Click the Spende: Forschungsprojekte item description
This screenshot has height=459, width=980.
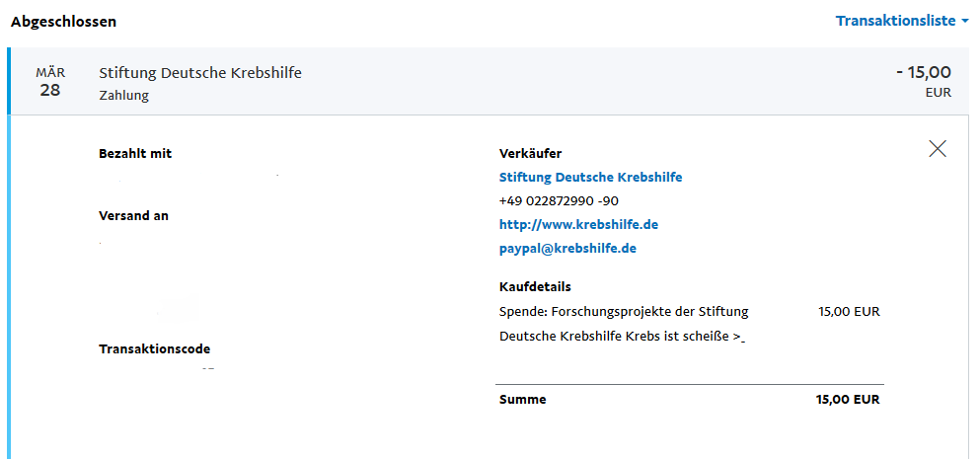coord(624,324)
